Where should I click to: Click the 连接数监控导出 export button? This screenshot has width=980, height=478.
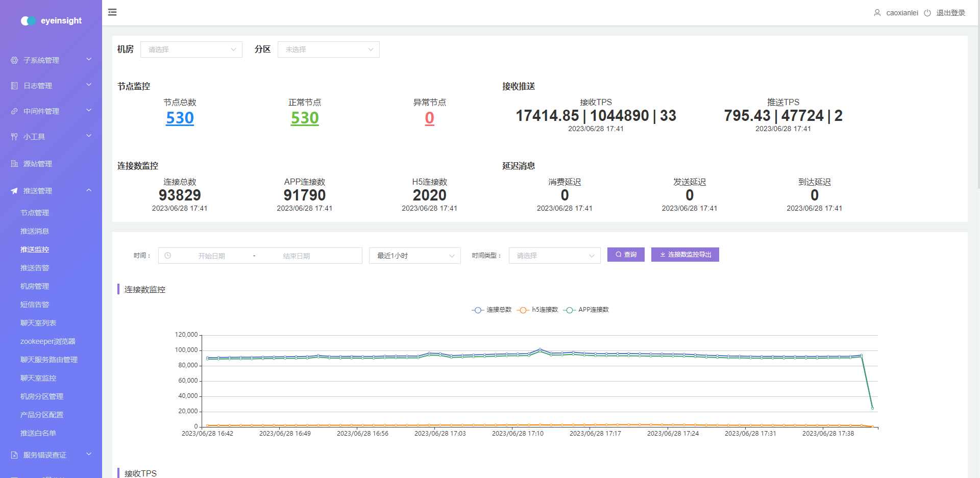(x=685, y=255)
